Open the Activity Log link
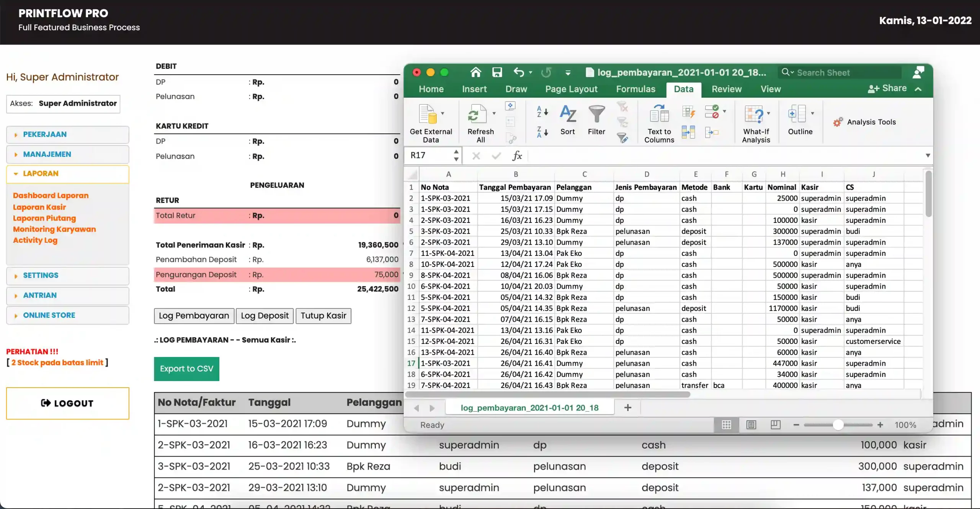Screen dimensions: 980x509 click(35, 240)
